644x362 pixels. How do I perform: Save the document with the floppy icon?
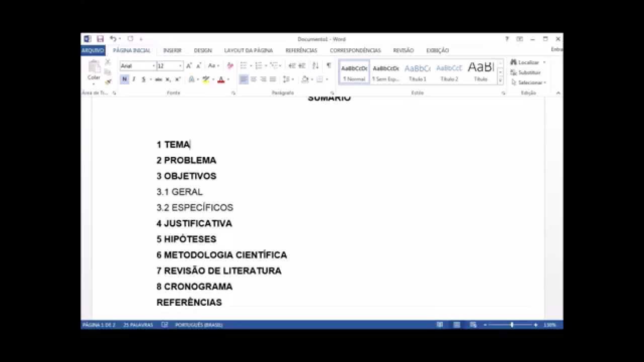coord(100,39)
